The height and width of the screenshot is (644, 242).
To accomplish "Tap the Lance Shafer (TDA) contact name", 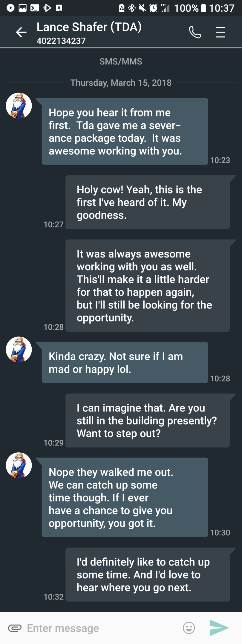I will point(89,27).
